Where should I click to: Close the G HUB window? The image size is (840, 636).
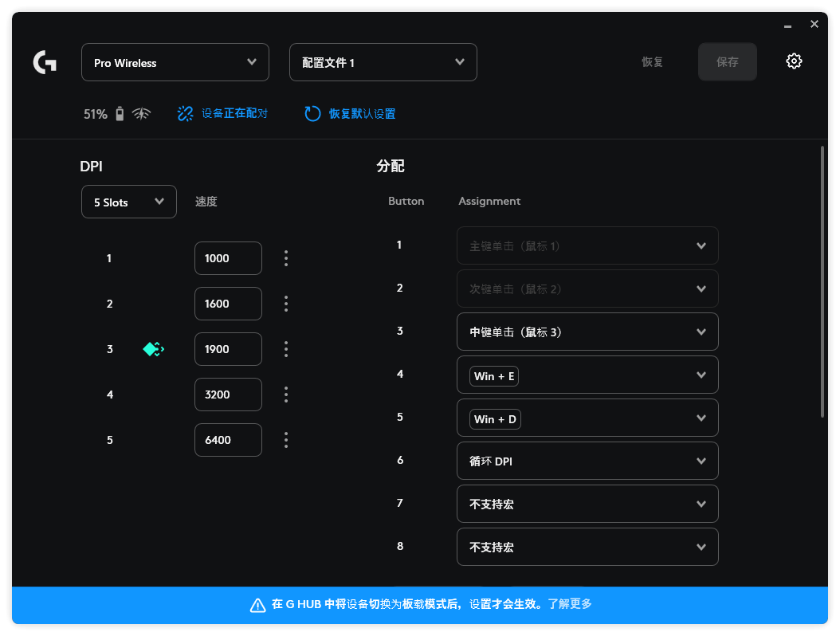coord(814,24)
